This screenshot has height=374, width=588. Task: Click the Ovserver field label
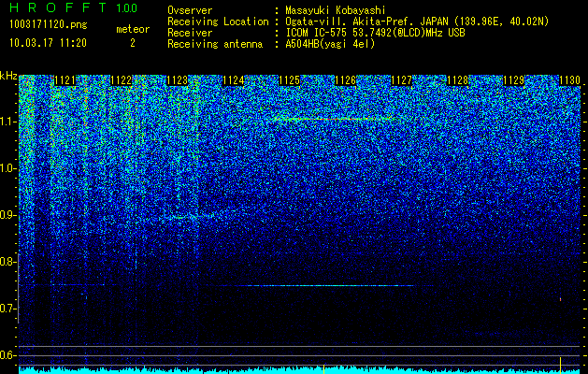tap(190, 10)
